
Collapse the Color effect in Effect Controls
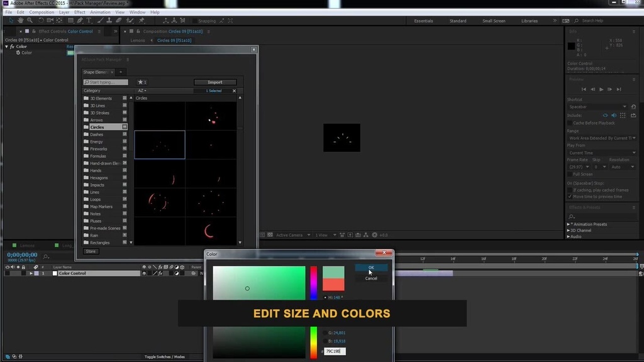(6, 47)
